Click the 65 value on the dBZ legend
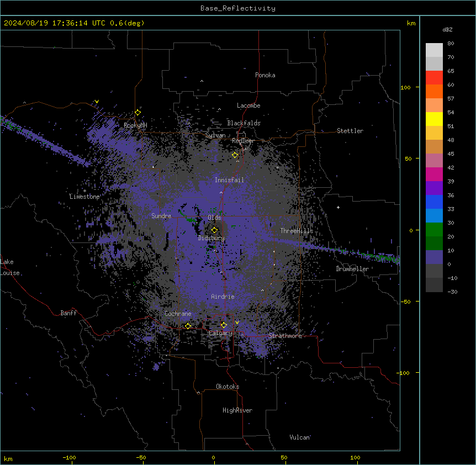The image size is (476, 465). pyautogui.click(x=451, y=71)
